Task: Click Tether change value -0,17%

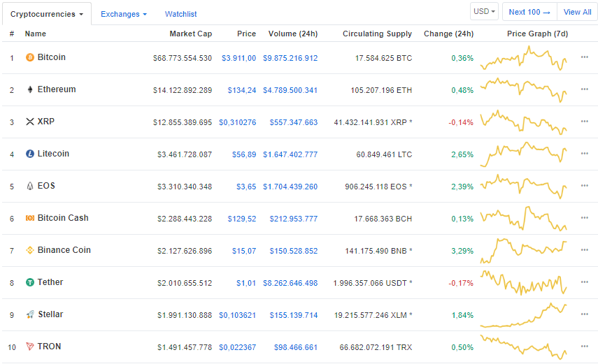Action: point(461,283)
